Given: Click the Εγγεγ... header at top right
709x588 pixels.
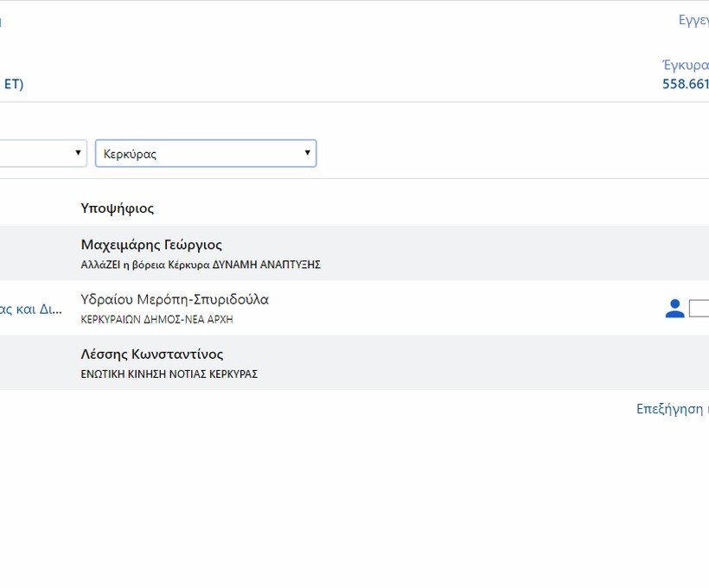Looking at the screenshot, I should [x=693, y=21].
